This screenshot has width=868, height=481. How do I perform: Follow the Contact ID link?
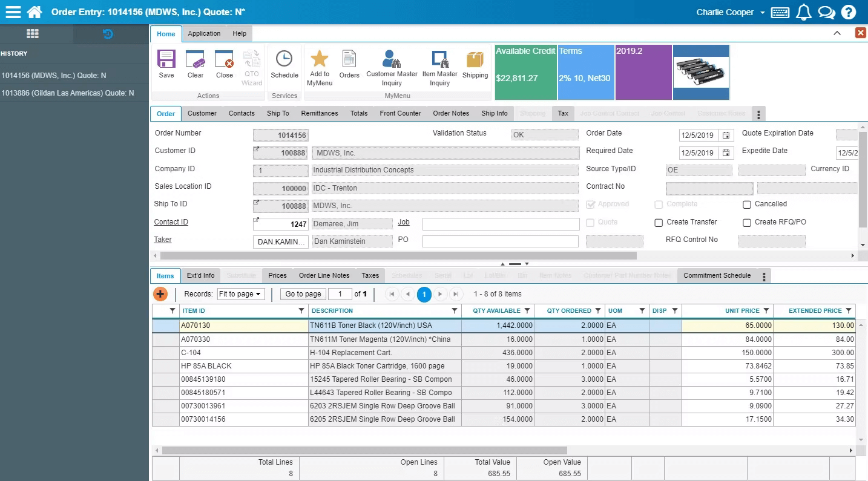tap(171, 221)
